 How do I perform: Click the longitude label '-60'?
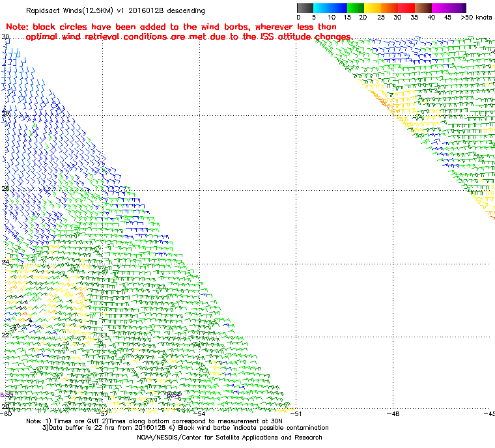[x=7, y=413]
